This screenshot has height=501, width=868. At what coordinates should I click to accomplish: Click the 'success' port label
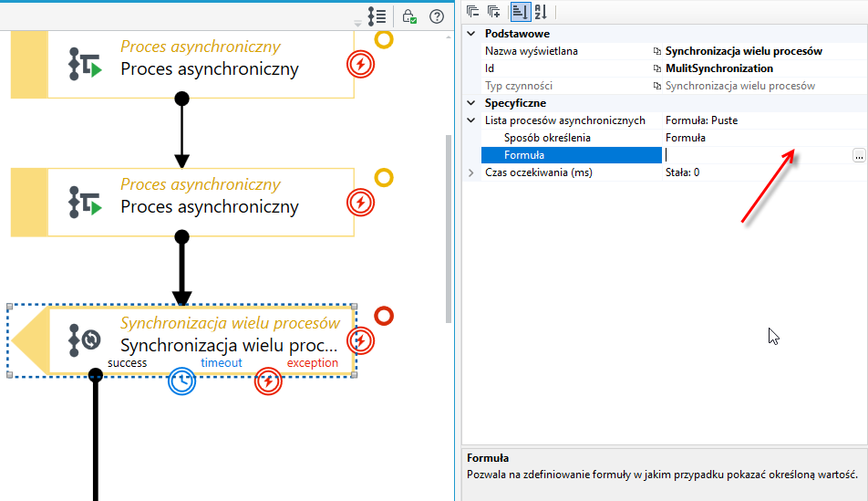click(128, 363)
